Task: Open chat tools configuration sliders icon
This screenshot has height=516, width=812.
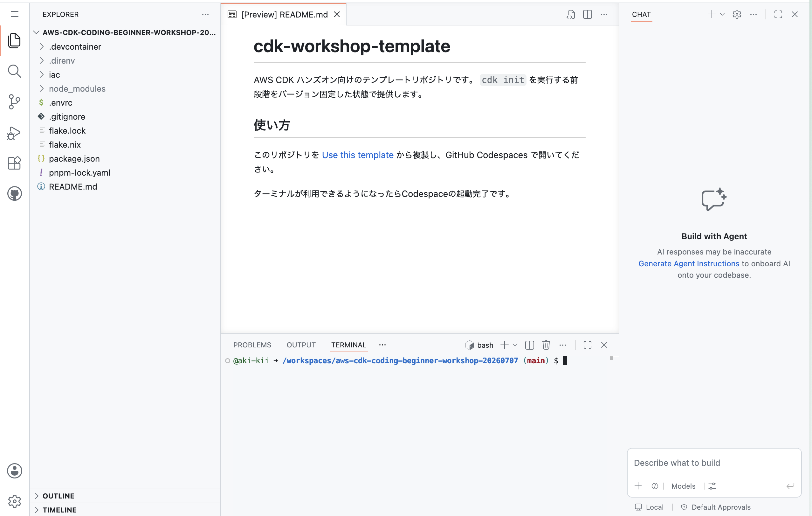Action: [712, 486]
